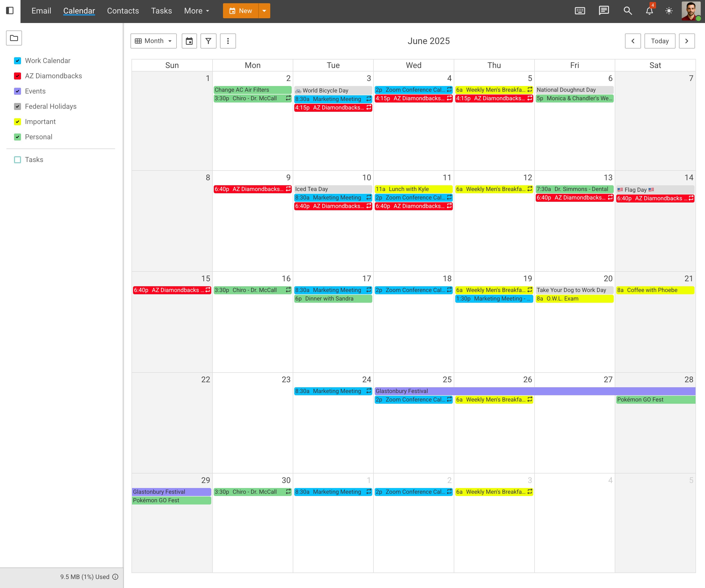This screenshot has width=705, height=588.
Task: Go to next month arrow
Action: pos(686,41)
